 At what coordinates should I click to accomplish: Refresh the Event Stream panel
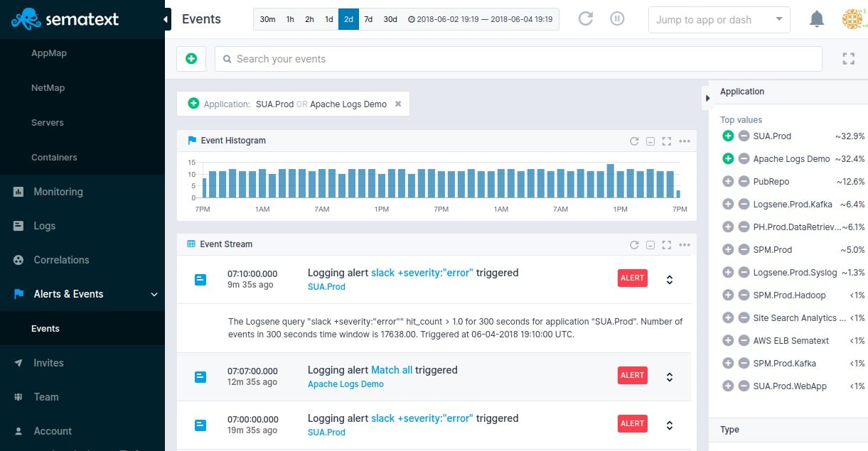[634, 245]
